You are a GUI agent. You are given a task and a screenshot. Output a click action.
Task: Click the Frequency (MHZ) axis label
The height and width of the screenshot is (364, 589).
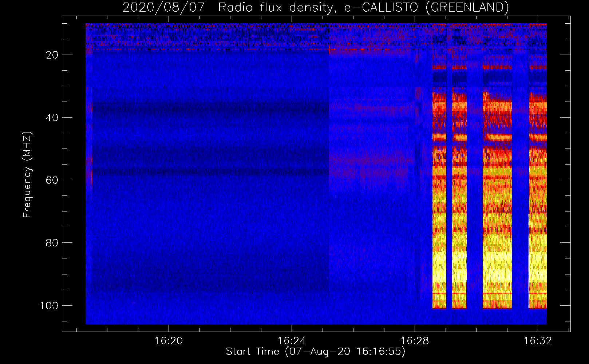coord(27,174)
